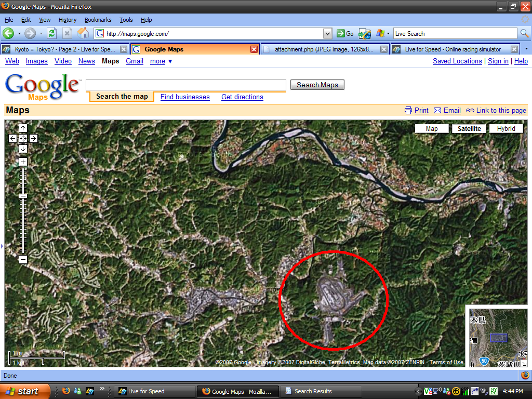Open Forward button history dropdown
The height and width of the screenshot is (399, 532).
(41, 34)
